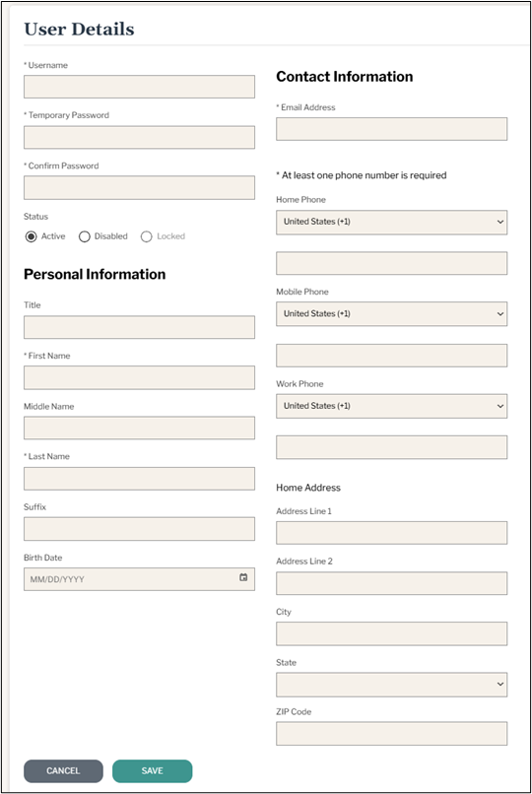Open the Work Phone country code dropdown
Screen dimensions: 532x794
point(391,406)
